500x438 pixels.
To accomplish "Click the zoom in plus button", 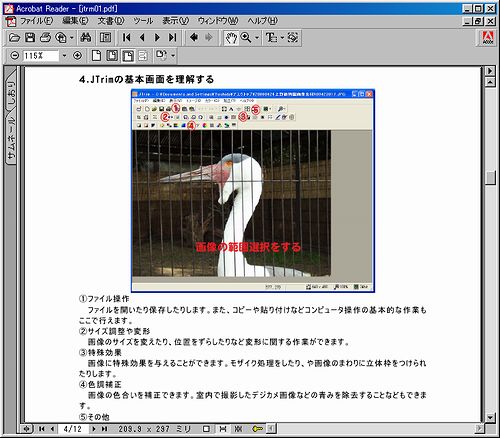I will tap(77, 55).
